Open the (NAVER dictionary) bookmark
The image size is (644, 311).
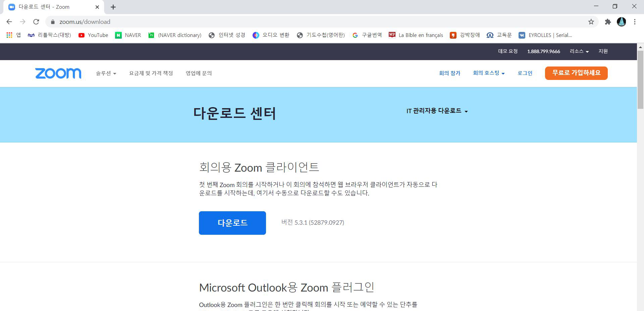[x=175, y=35]
